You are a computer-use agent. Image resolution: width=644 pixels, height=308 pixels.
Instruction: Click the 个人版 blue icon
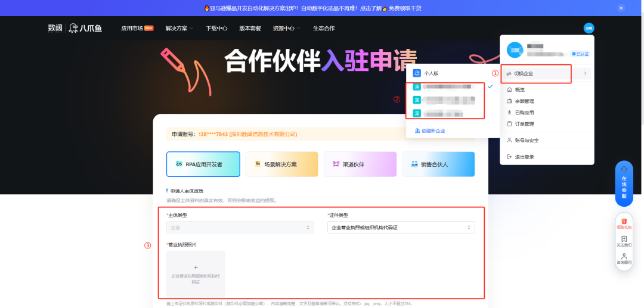click(x=416, y=73)
